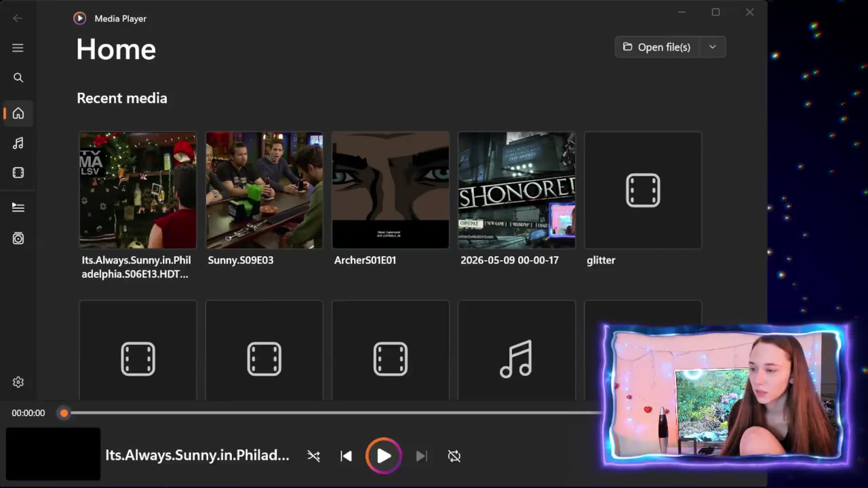The width and height of the screenshot is (868, 488).
Task: Click the now-playing video preview thumbnail
Action: [x=53, y=454]
